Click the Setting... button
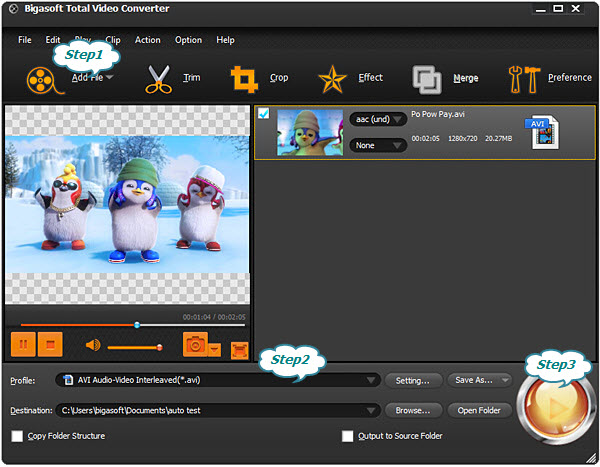 click(413, 380)
